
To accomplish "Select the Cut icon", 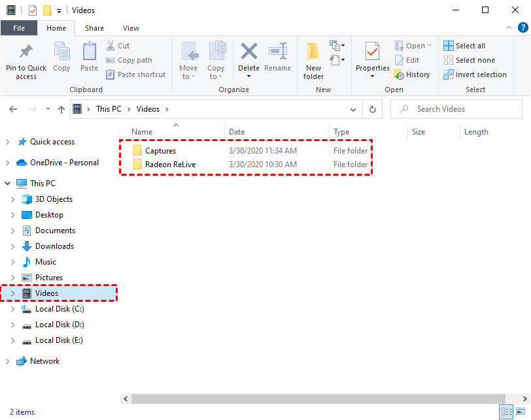I will point(111,45).
